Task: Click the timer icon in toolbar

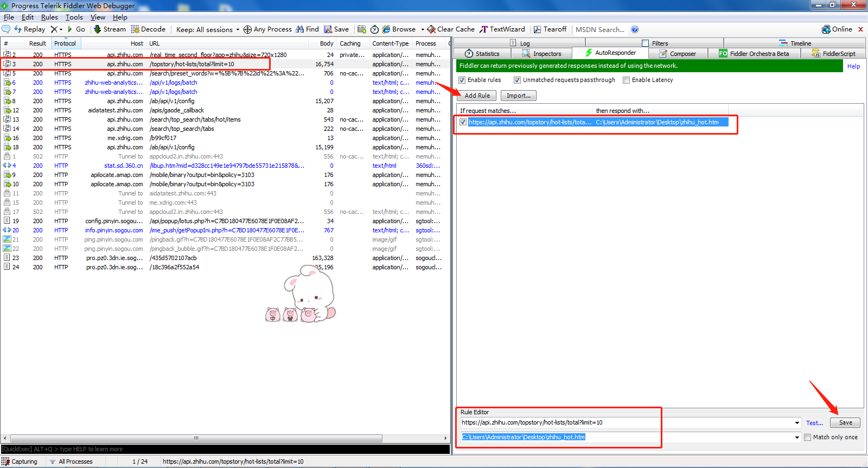Action: pos(374,29)
